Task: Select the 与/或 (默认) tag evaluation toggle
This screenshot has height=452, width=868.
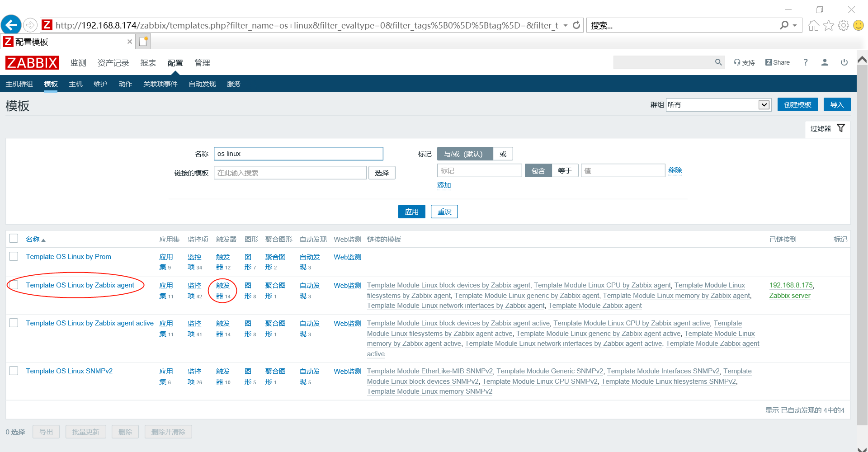Action: (465, 154)
